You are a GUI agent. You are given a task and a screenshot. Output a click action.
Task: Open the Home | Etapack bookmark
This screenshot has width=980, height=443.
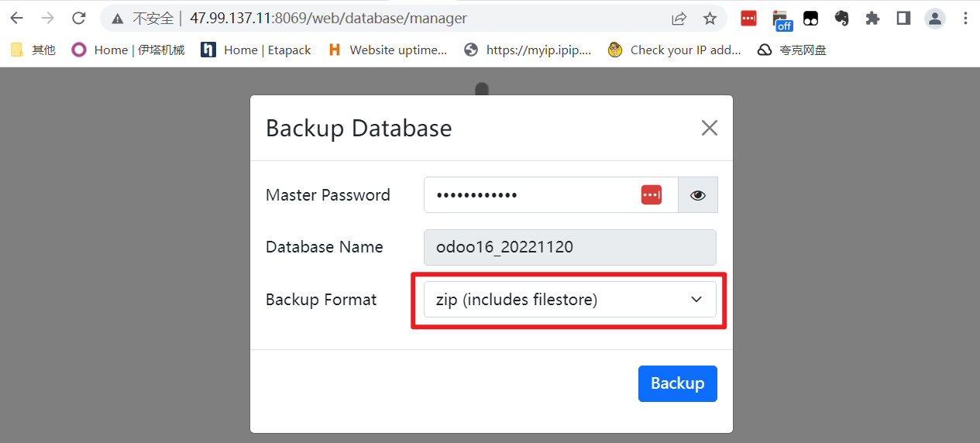click(256, 50)
